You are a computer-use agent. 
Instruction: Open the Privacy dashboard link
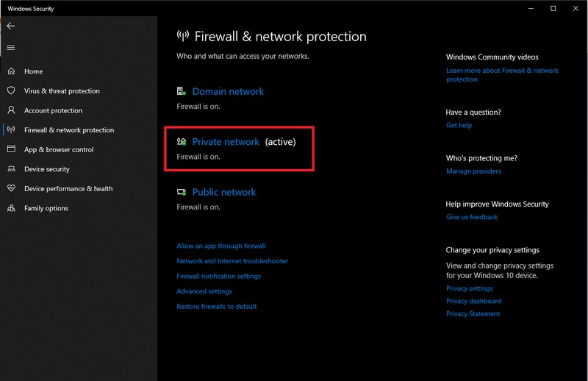473,302
